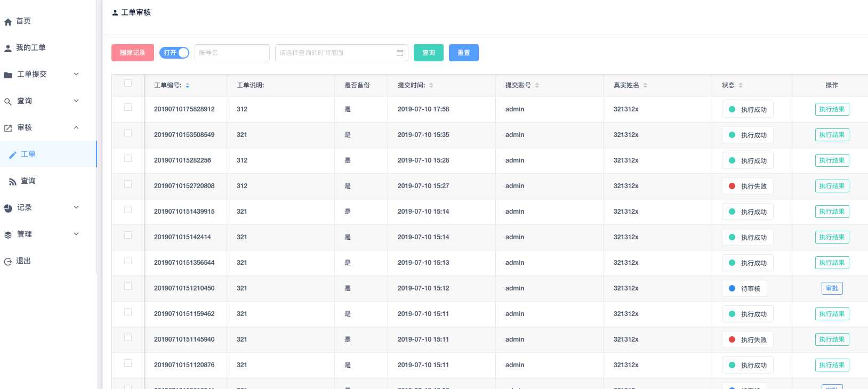
Task: Click the magnifier icon beside sidebar 查询
Action: point(8,102)
